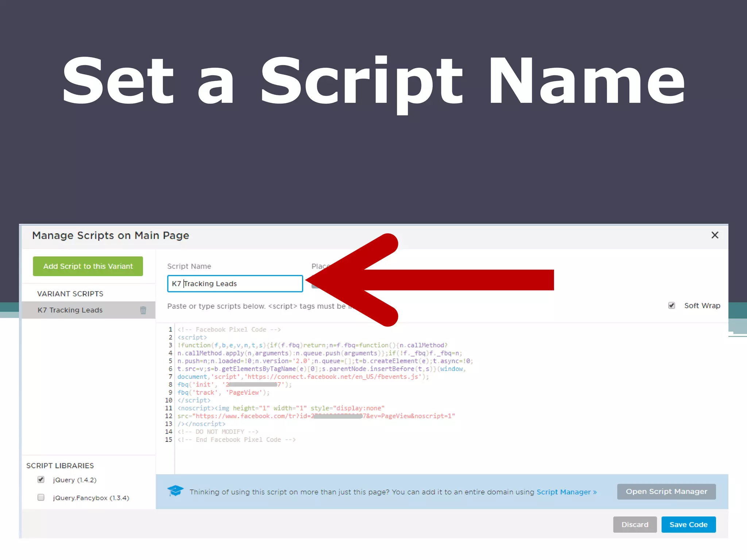Click the graduation cap tip icon
The image size is (747, 560).
tap(175, 491)
